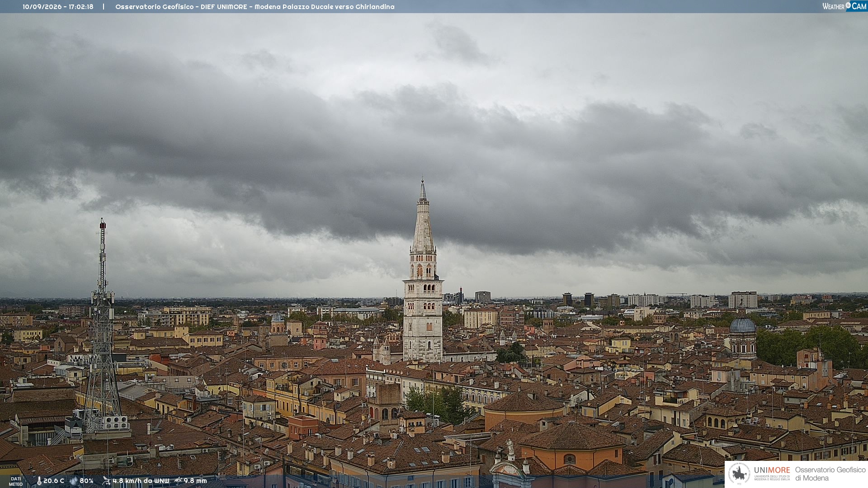Click the red-tipped antenna mast top
This screenshot has width=868, height=488.
click(x=103, y=224)
